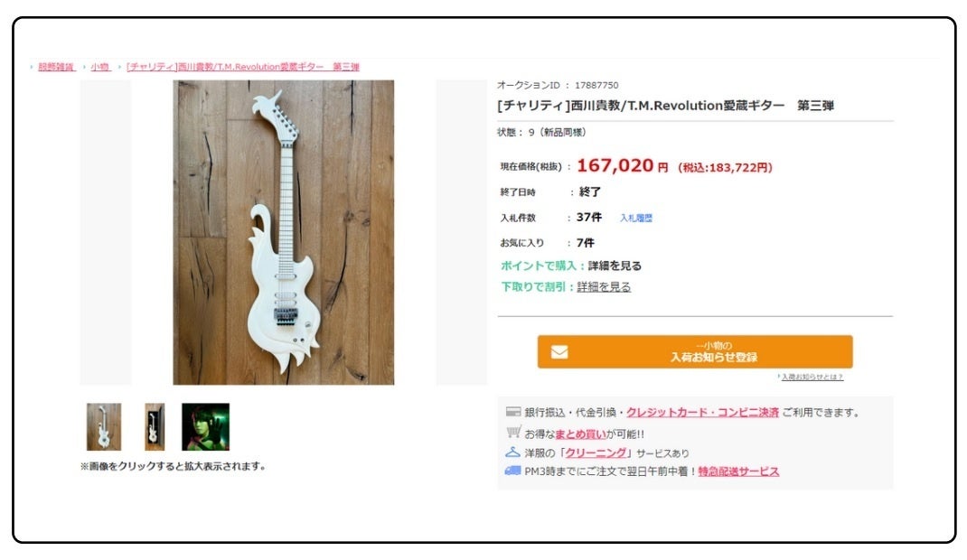
Task: Go to the 服飾雑貨 breadcrumb category
Action: pyautogui.click(x=56, y=67)
